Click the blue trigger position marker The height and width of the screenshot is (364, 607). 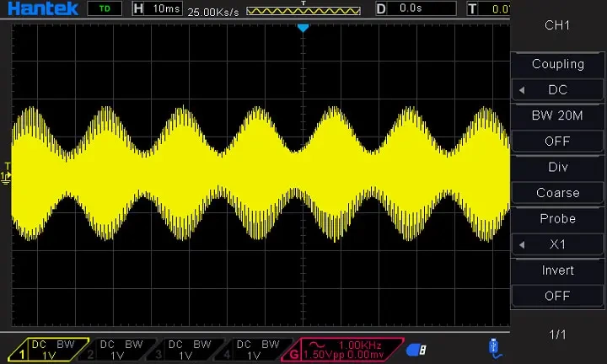point(303,28)
